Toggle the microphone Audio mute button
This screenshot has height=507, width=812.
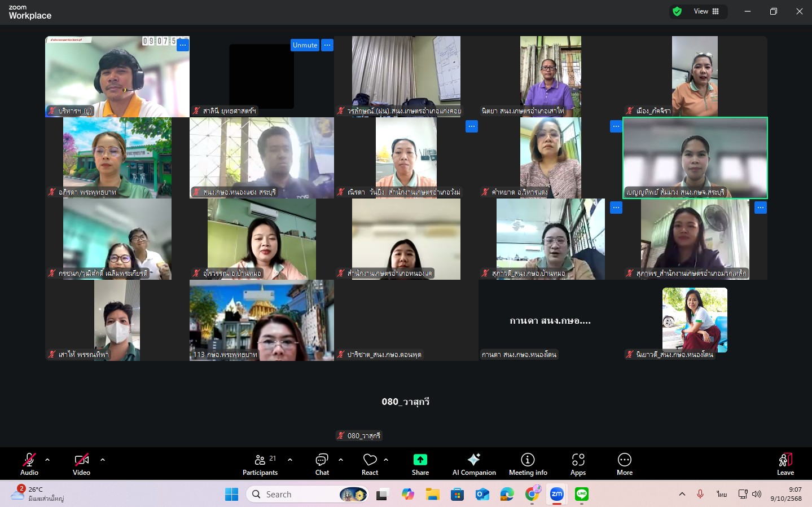tap(29, 464)
